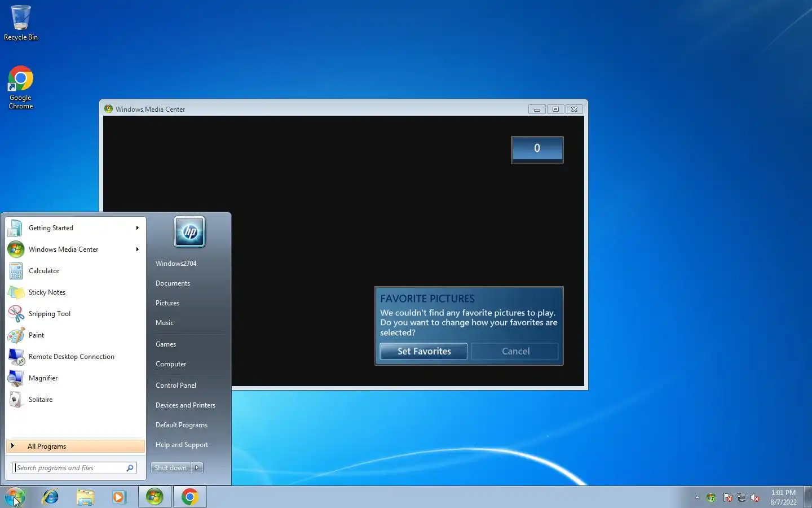
Task: Click the Start orb button
Action: point(15,497)
